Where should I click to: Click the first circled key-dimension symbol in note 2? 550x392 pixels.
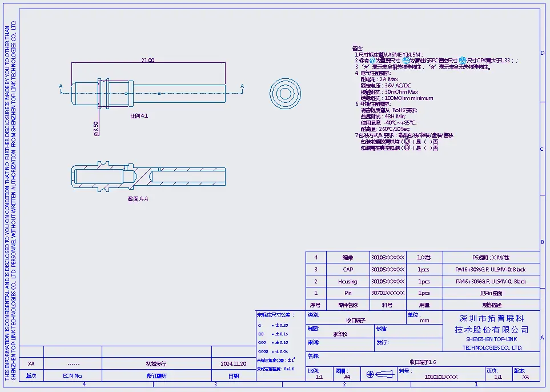(372, 60)
